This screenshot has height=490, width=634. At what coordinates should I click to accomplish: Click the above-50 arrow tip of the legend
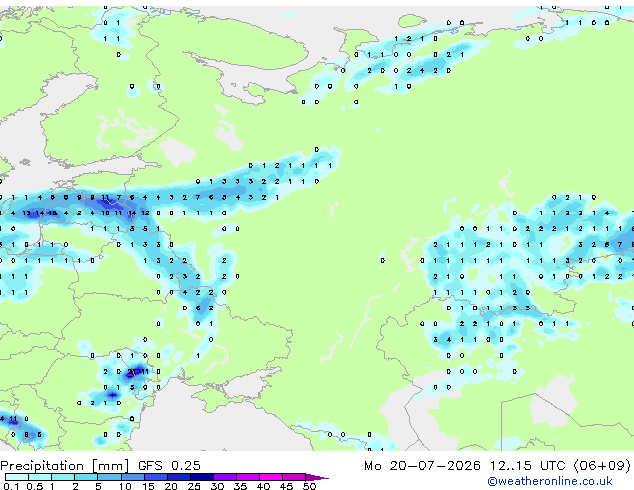(x=317, y=477)
